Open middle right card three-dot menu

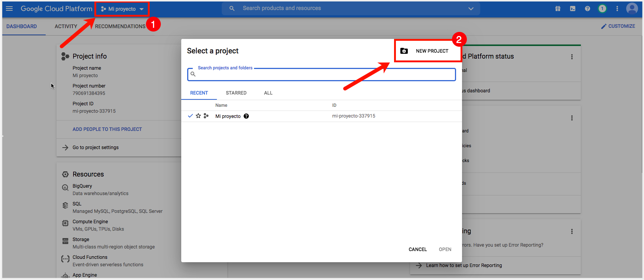572,118
